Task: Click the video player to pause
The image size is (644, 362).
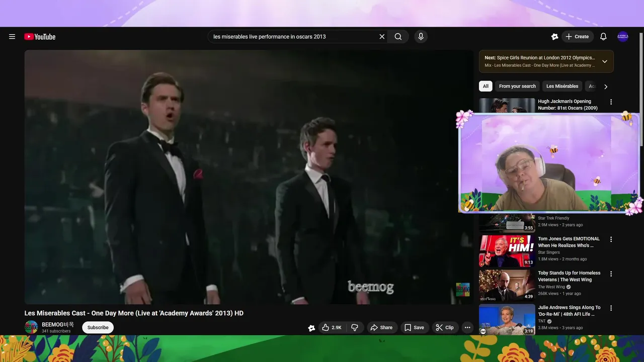Action: [249, 177]
